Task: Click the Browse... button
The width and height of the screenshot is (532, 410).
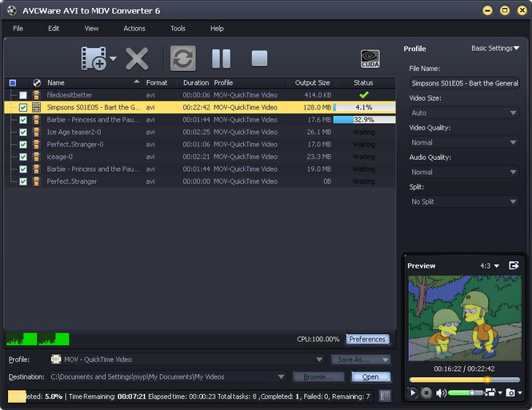Action: 318,376
